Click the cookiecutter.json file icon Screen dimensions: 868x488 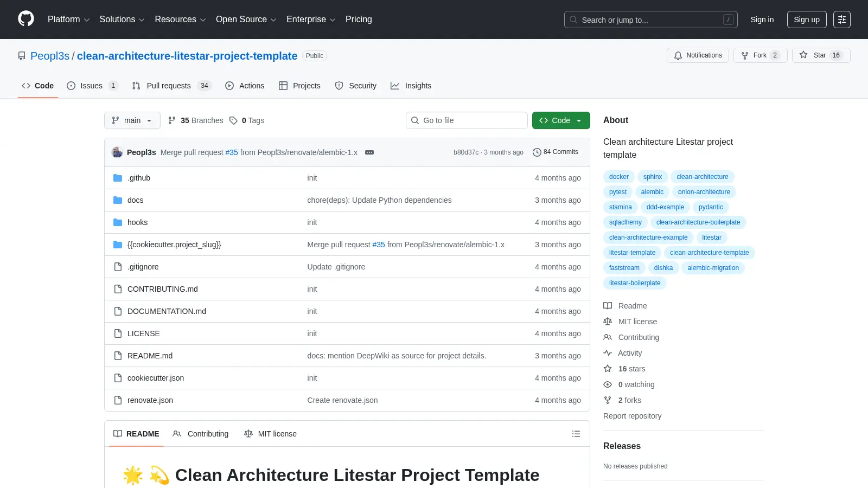click(118, 378)
